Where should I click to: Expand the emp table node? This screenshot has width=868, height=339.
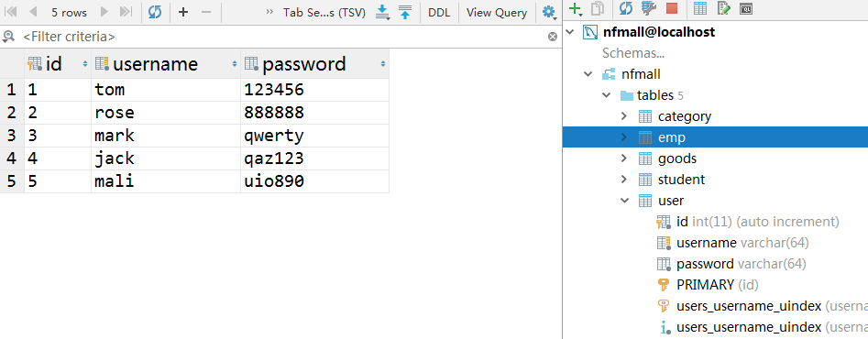624,137
